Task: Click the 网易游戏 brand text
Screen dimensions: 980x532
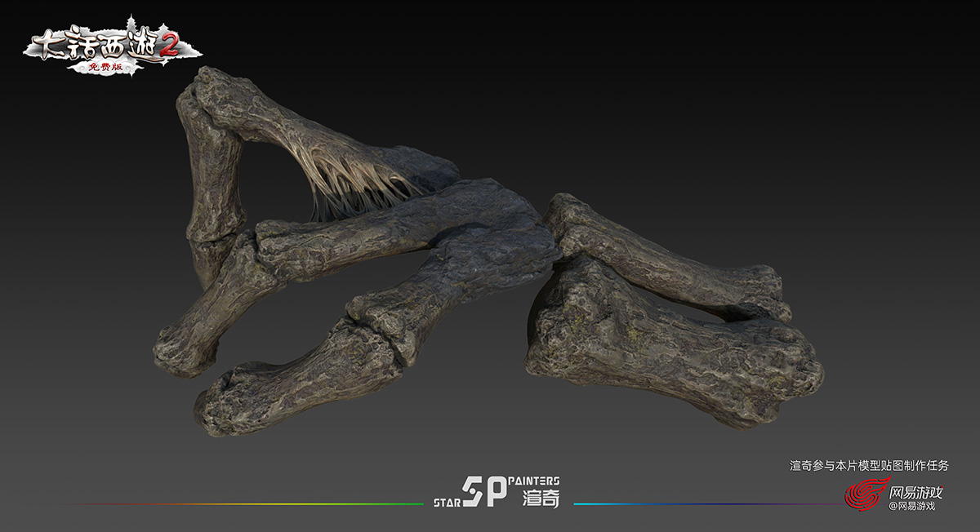Action: [x=915, y=492]
